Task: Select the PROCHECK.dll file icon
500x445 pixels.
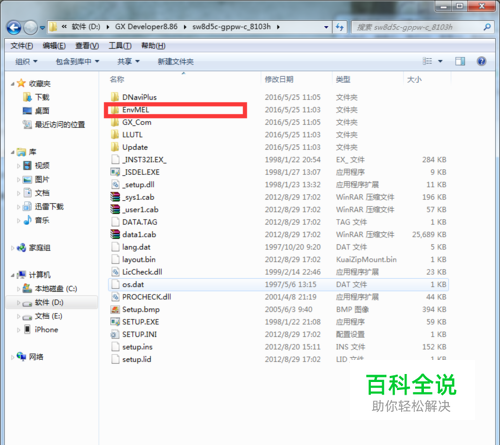Action: [x=115, y=297]
